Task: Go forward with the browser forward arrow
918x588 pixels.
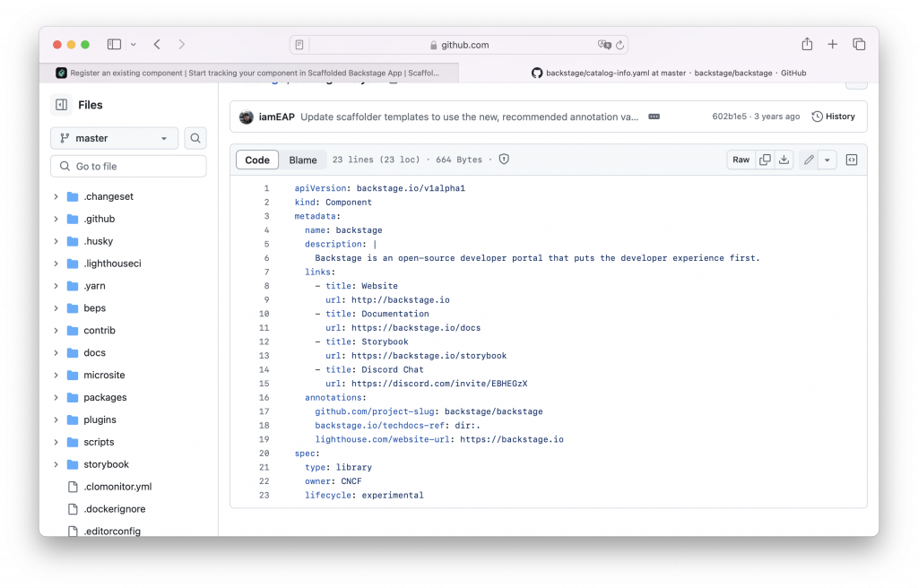Action: click(181, 45)
